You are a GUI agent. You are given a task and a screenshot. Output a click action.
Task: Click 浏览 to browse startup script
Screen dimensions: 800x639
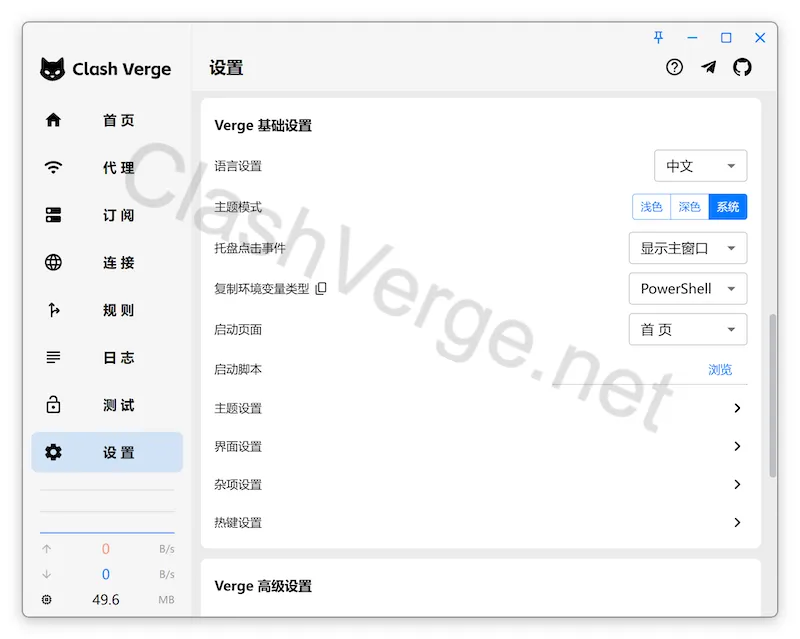720,369
